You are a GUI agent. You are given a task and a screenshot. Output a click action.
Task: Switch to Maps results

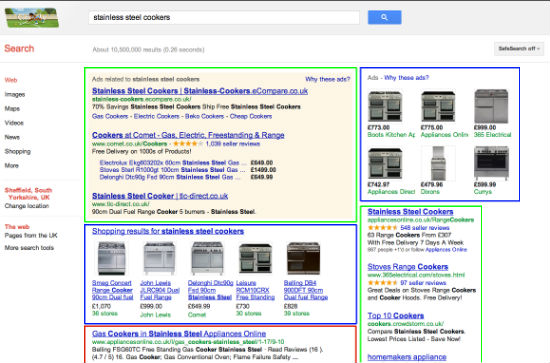click(x=12, y=108)
